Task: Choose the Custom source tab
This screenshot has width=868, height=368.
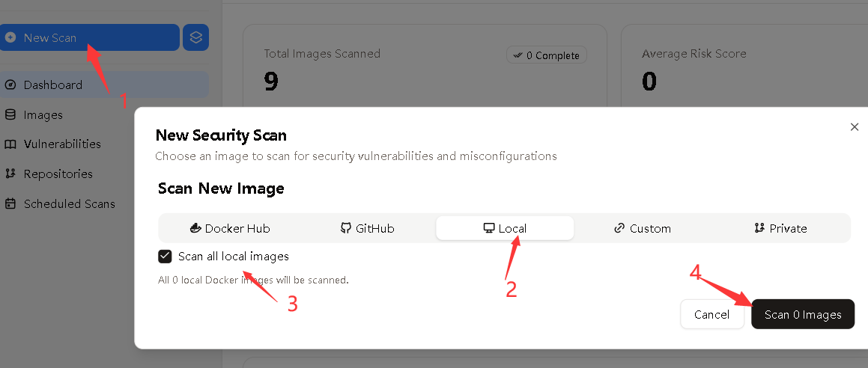Action: click(643, 228)
